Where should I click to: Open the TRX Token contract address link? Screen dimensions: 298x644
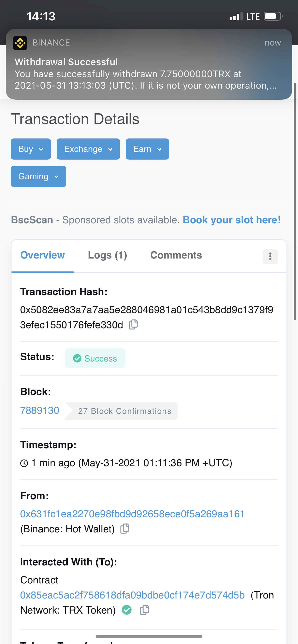pyautogui.click(x=132, y=595)
